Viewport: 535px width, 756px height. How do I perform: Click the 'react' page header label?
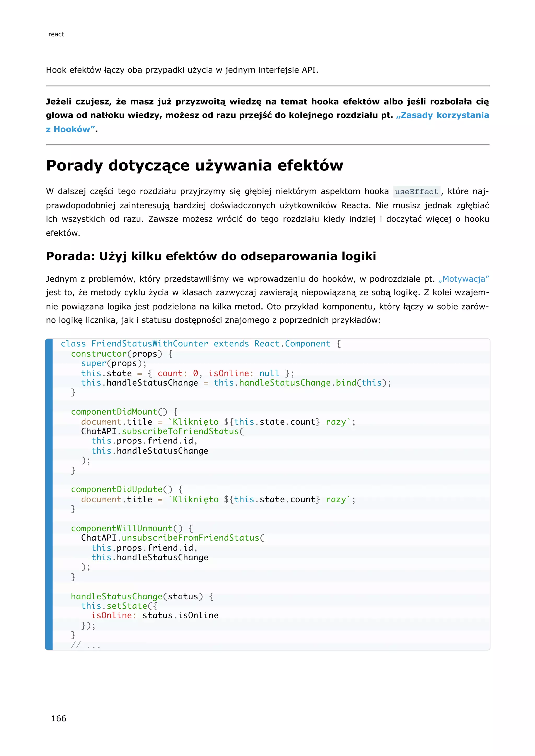[56, 34]
